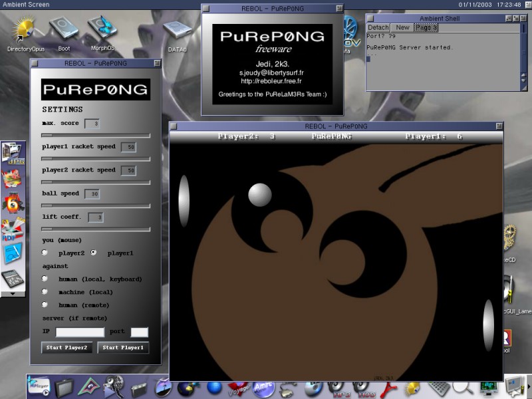Select player1 as your mouse player
This screenshot has width=532, height=399.
[93, 253]
